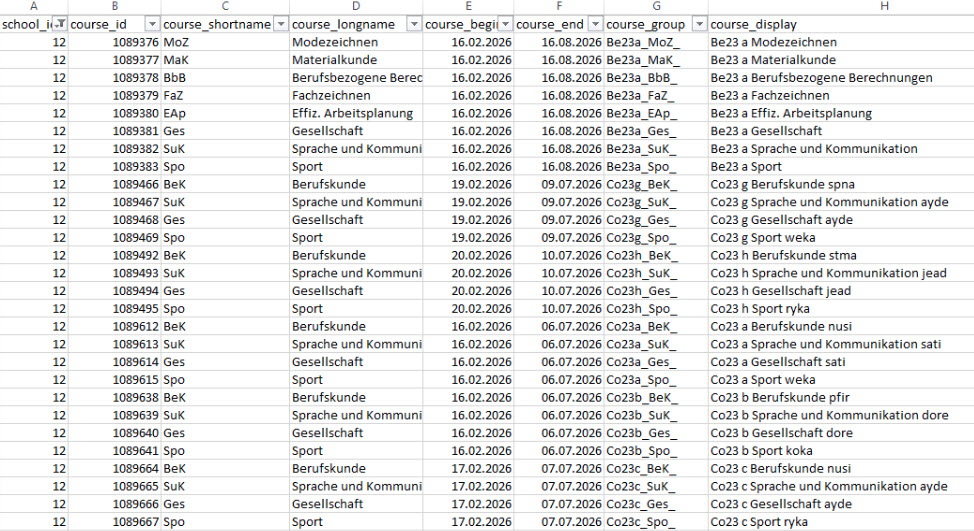Expand the course_longname filter dropdown
974x531 pixels.
[412, 23]
